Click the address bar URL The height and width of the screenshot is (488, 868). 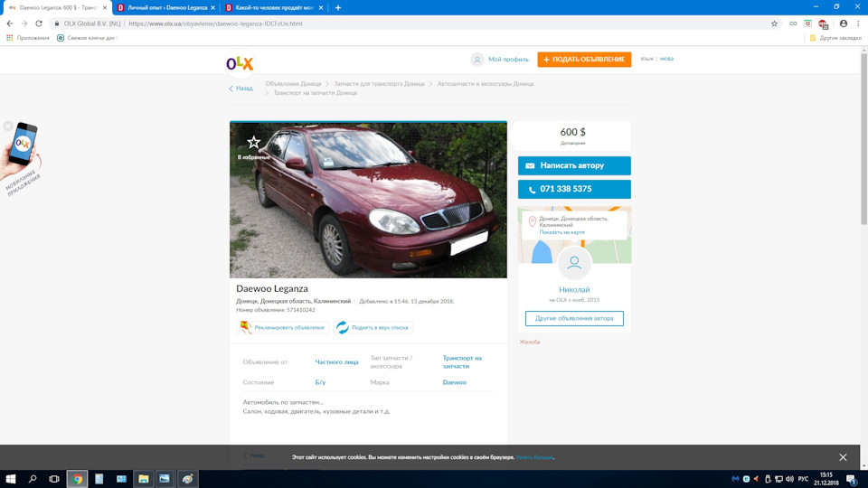[x=216, y=23]
